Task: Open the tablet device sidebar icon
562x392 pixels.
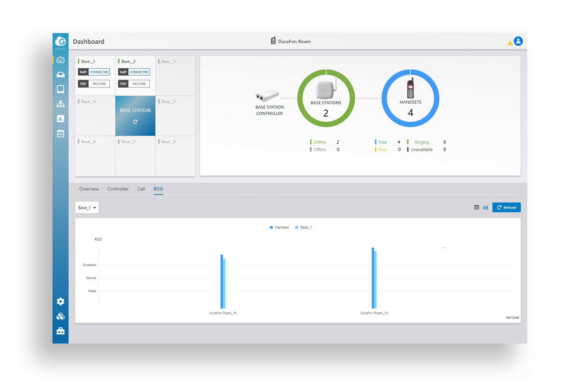Action: pos(61,89)
